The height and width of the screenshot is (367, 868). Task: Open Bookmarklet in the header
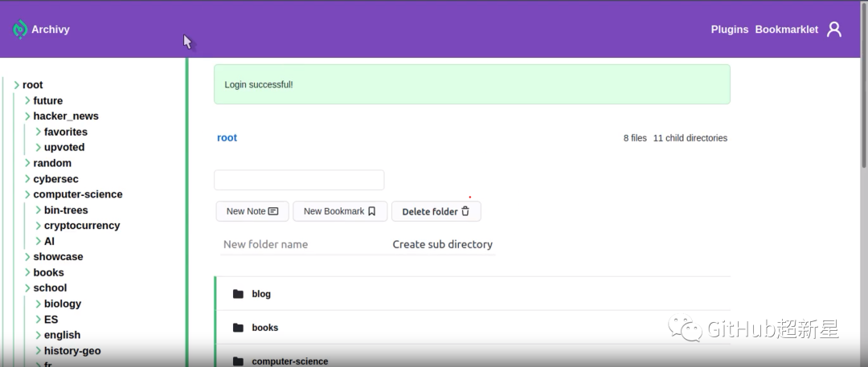point(787,30)
